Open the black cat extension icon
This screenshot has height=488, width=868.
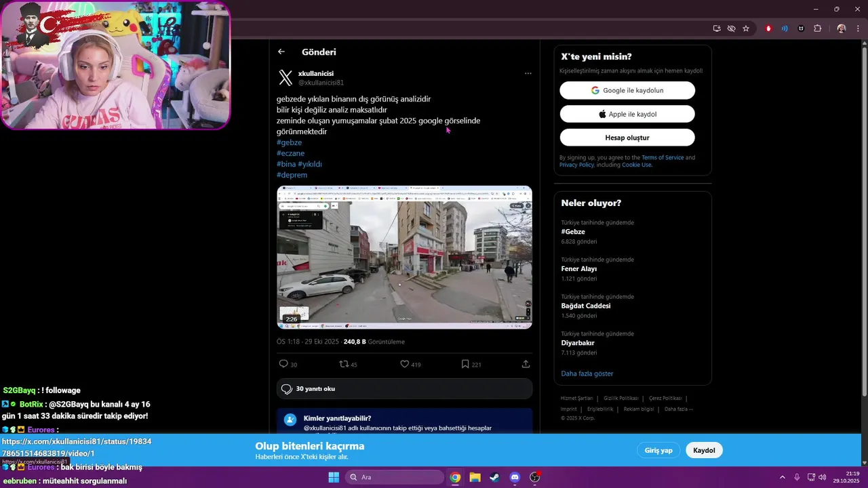coord(801,28)
